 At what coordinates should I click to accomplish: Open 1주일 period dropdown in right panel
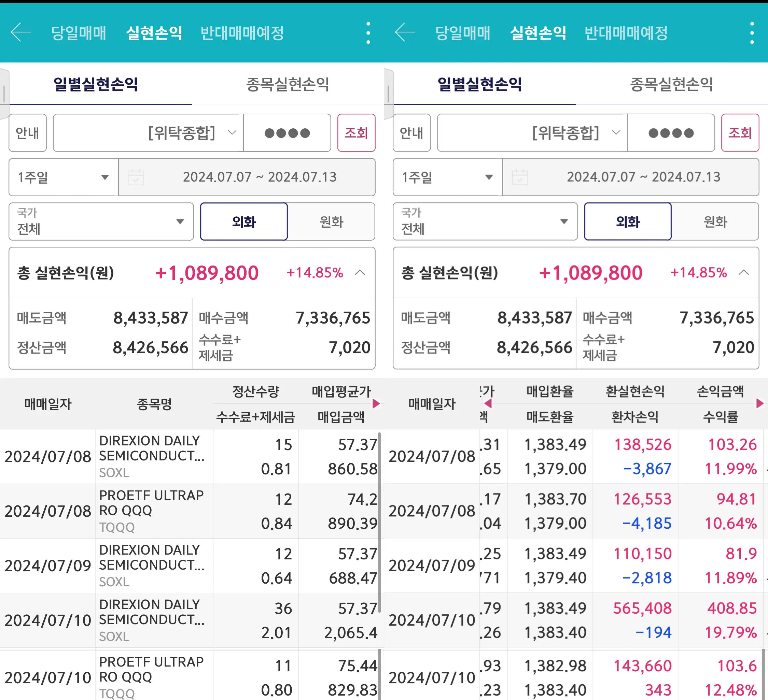point(448,177)
